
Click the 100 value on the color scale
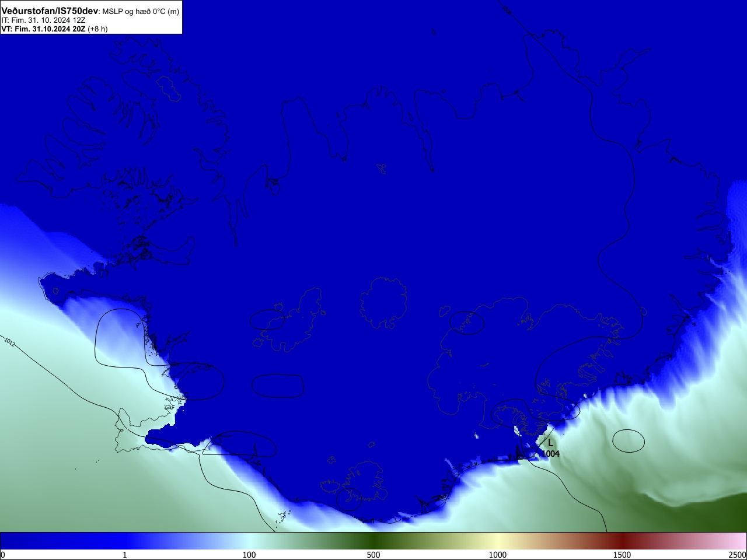249,555
